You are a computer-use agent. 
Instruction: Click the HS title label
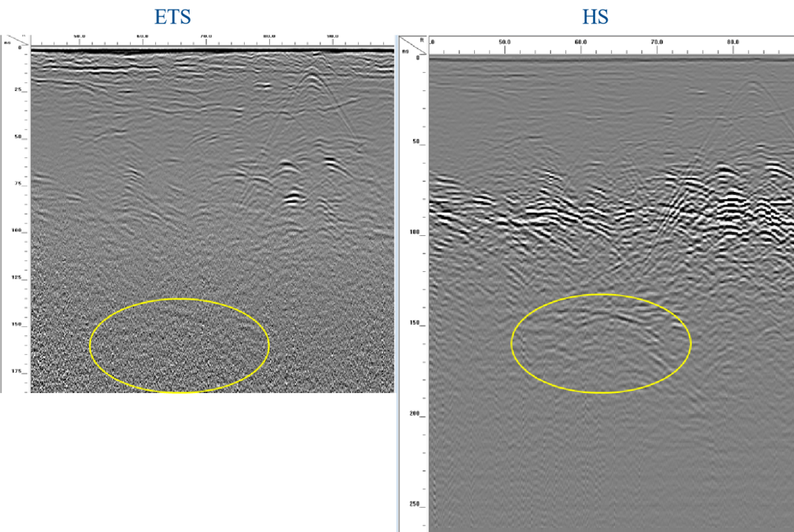(x=595, y=17)
